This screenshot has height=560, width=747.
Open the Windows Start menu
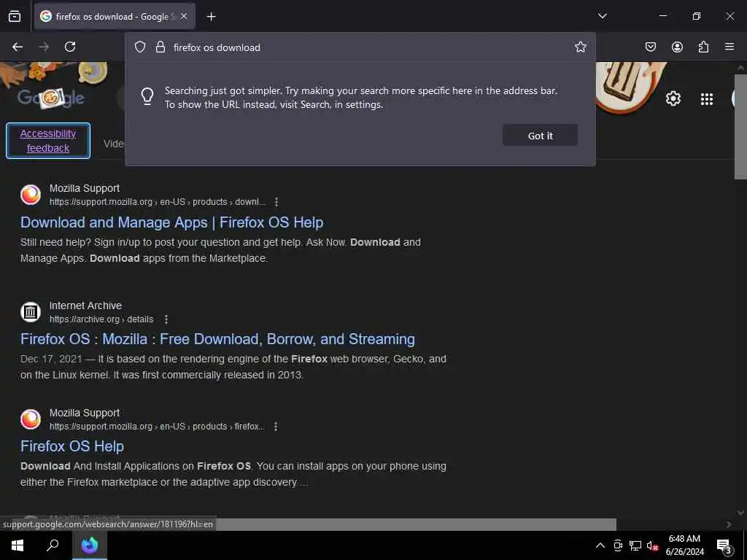pos(18,545)
